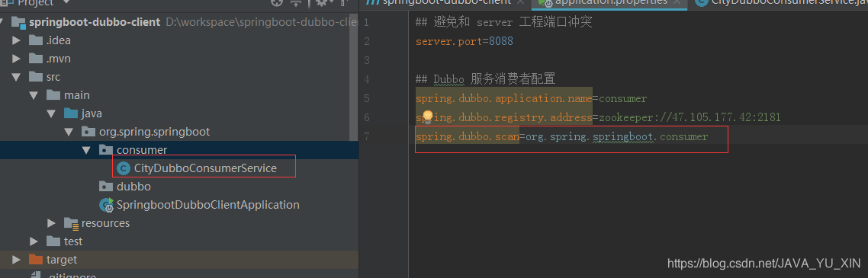Click the SpringbootDubboClientApplication run-class icon
The width and height of the screenshot is (868, 278).
[106, 204]
